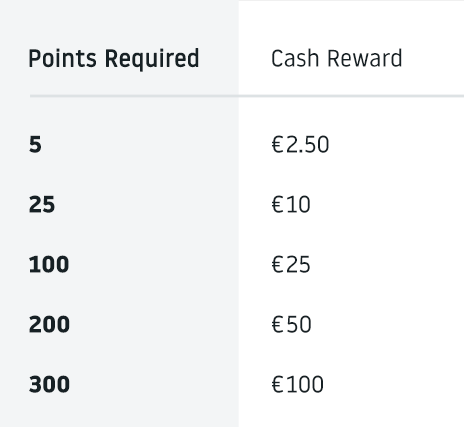The image size is (464, 427).
Task: Click the euro symbol before 10
Action: [278, 205]
